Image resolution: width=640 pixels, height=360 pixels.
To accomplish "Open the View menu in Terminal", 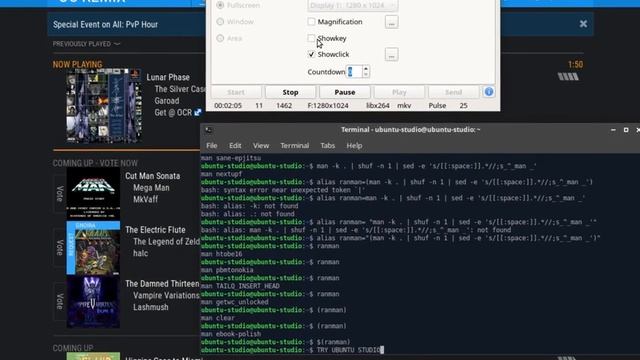I will [260, 146].
